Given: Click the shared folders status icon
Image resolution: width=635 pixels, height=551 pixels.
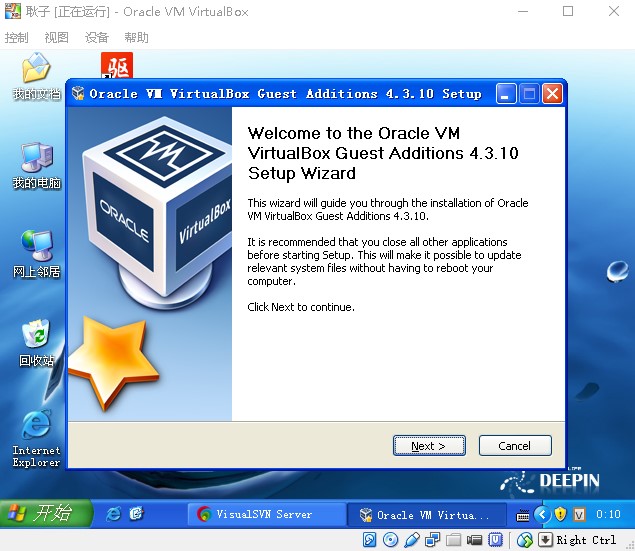Looking at the screenshot, I should pyautogui.click(x=454, y=540).
